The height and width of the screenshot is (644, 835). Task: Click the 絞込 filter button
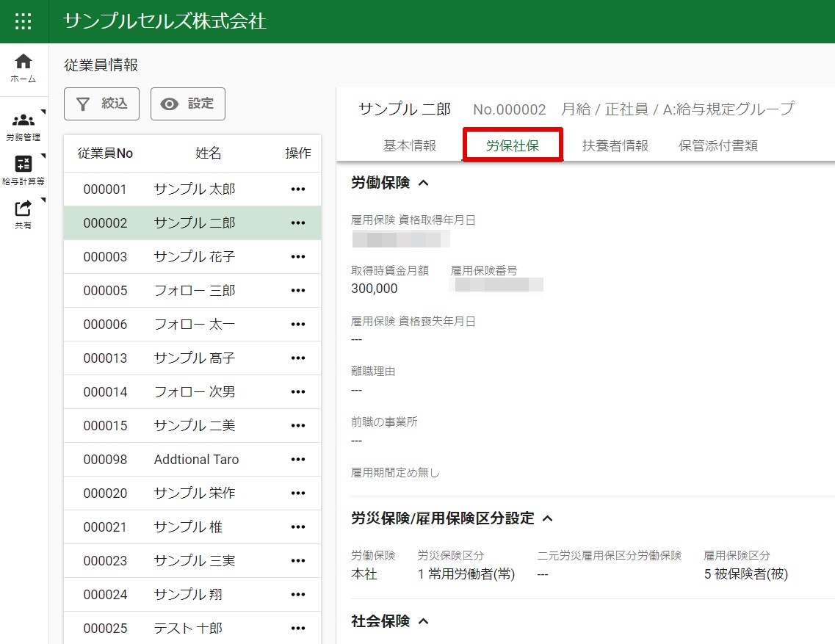[101, 104]
